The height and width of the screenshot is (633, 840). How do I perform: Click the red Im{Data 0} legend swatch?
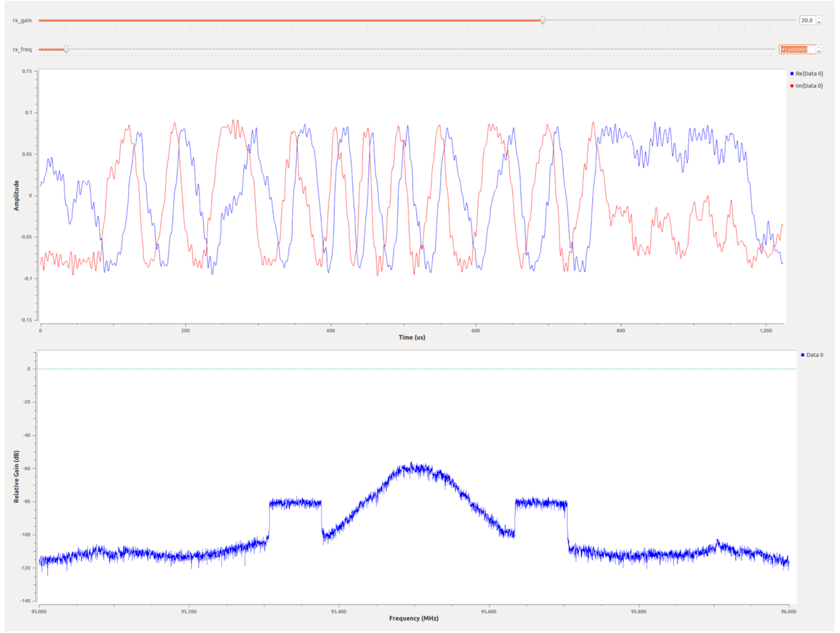792,86
